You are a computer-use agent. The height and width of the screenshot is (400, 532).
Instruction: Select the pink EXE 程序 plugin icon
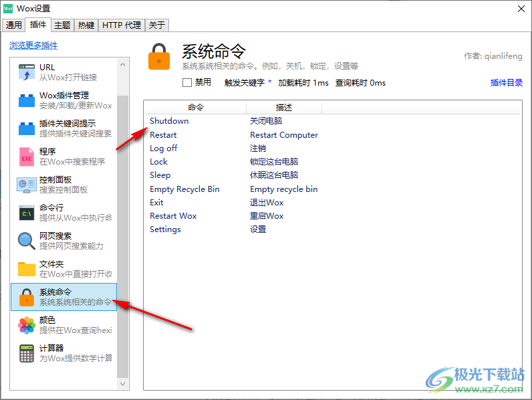click(27, 157)
